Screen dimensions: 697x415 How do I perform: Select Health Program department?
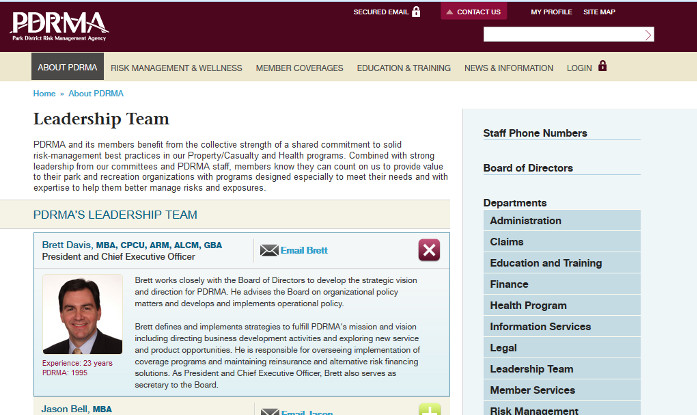pos(528,305)
